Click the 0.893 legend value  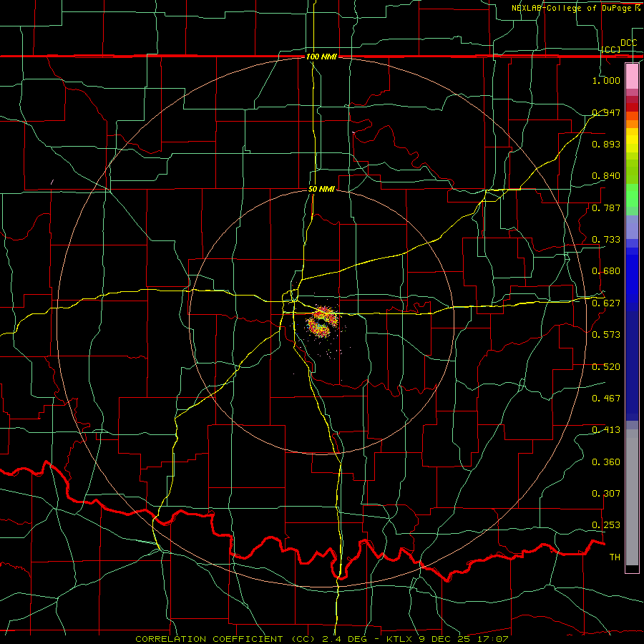tap(606, 144)
